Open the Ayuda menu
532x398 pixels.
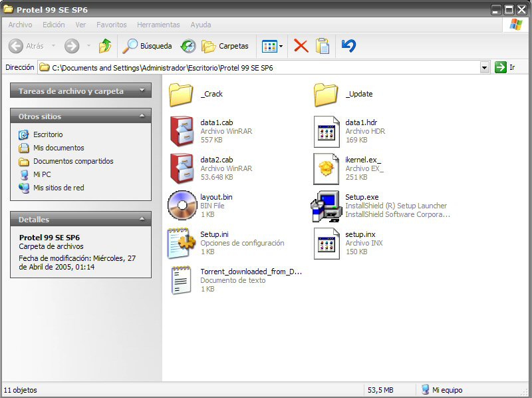click(201, 25)
